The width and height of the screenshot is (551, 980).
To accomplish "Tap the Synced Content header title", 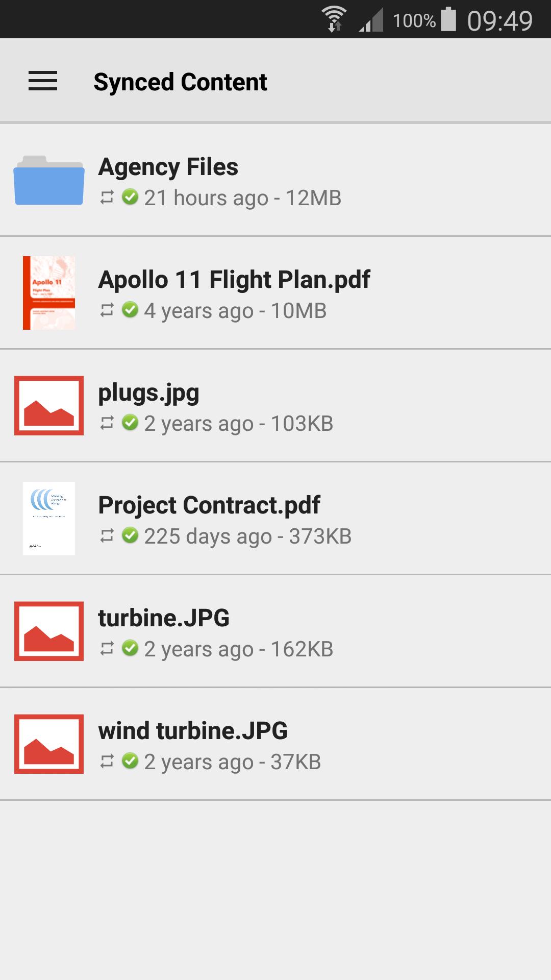I will pos(180,82).
